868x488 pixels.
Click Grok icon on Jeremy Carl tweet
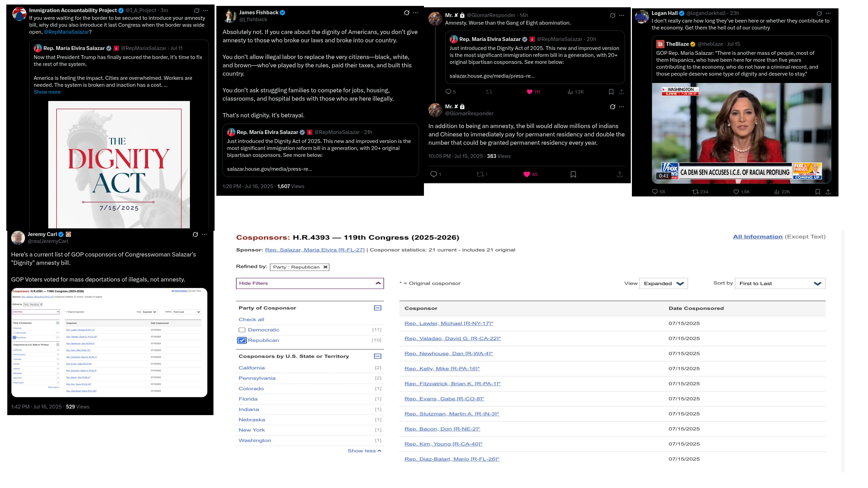[195, 235]
